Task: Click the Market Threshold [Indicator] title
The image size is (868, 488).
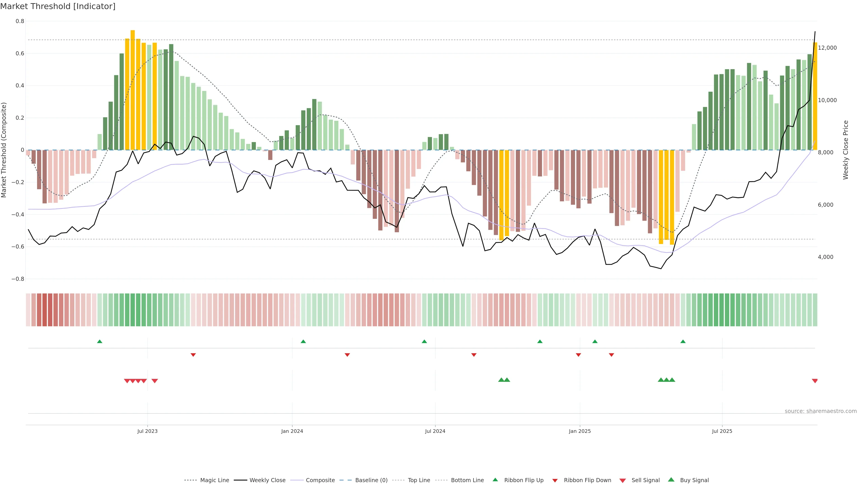Action: tap(58, 6)
